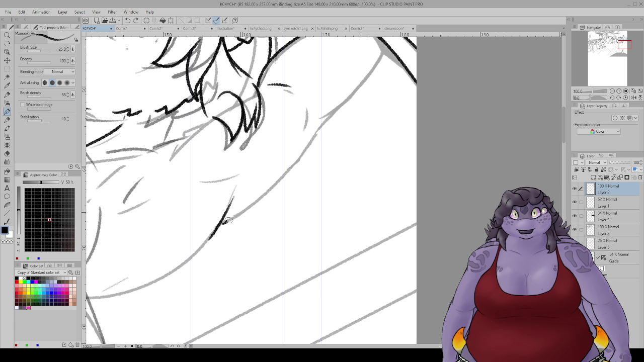Select the Text tool

[x=7, y=188]
